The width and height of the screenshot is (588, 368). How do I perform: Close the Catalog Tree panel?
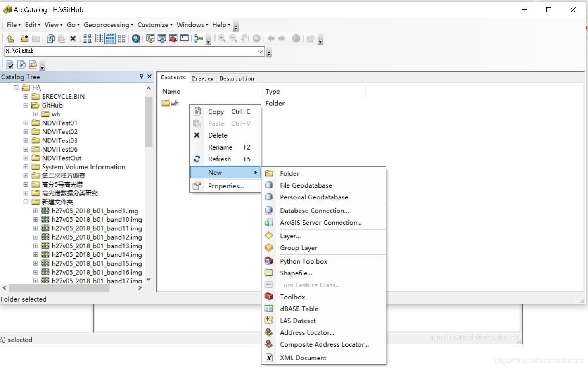pos(149,76)
